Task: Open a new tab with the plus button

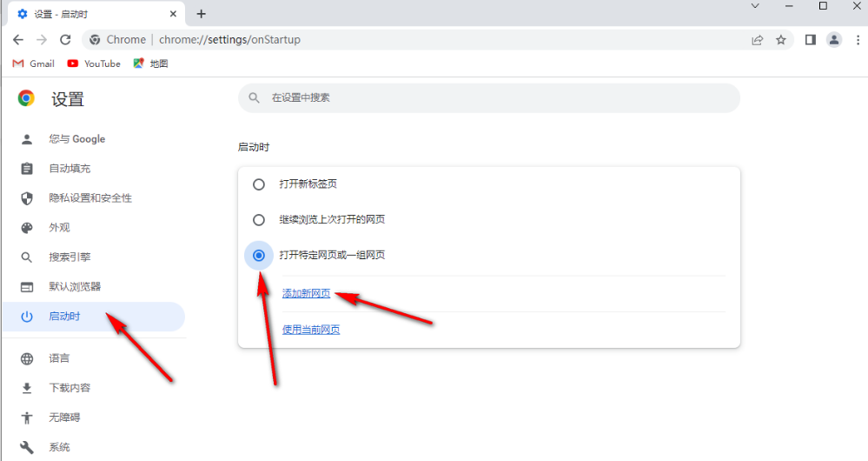Action: [201, 14]
